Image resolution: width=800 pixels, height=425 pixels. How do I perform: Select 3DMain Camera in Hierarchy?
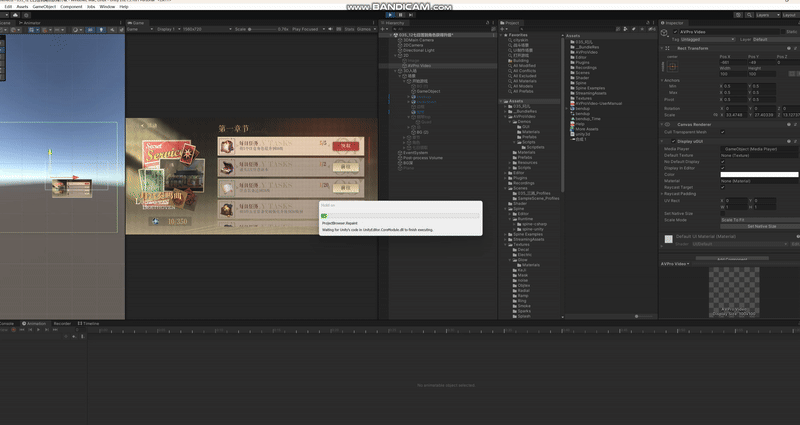pos(418,40)
